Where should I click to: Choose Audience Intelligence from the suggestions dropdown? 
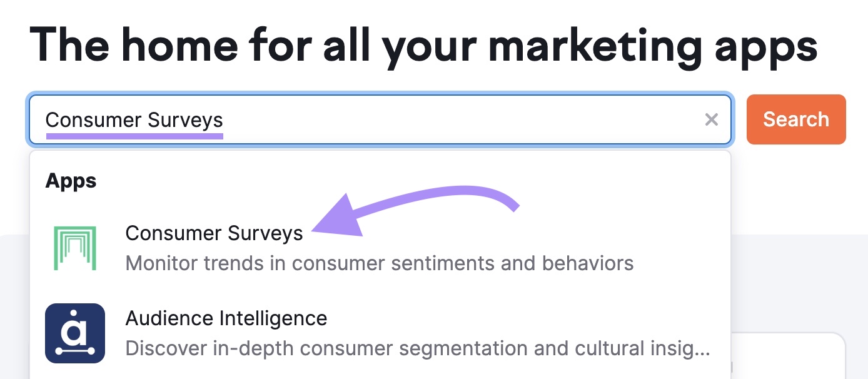pos(226,318)
